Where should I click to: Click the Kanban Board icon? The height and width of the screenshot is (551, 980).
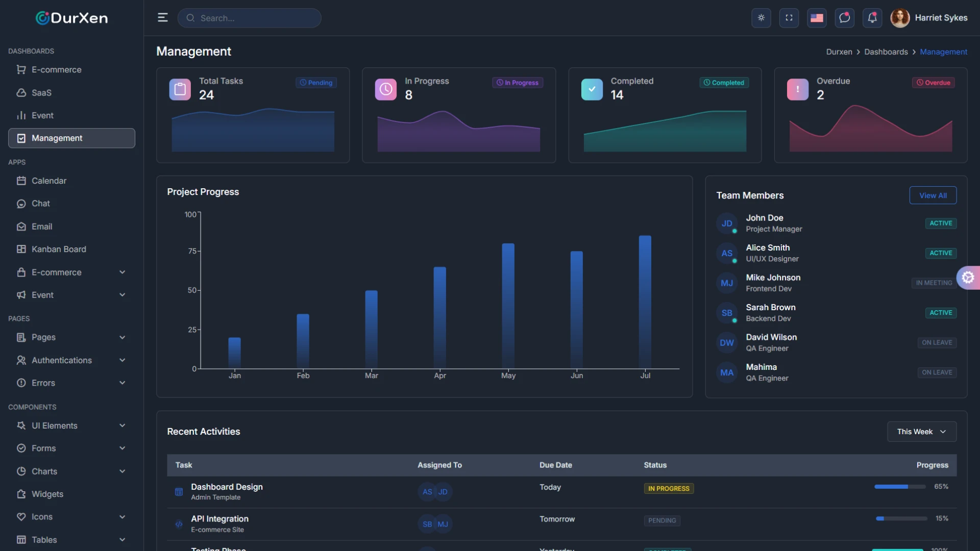pos(21,249)
